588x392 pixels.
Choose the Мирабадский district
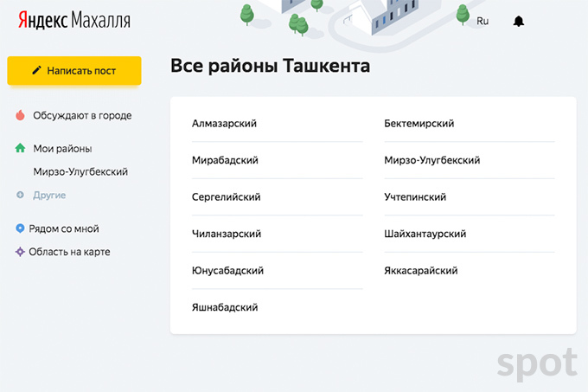tap(225, 160)
